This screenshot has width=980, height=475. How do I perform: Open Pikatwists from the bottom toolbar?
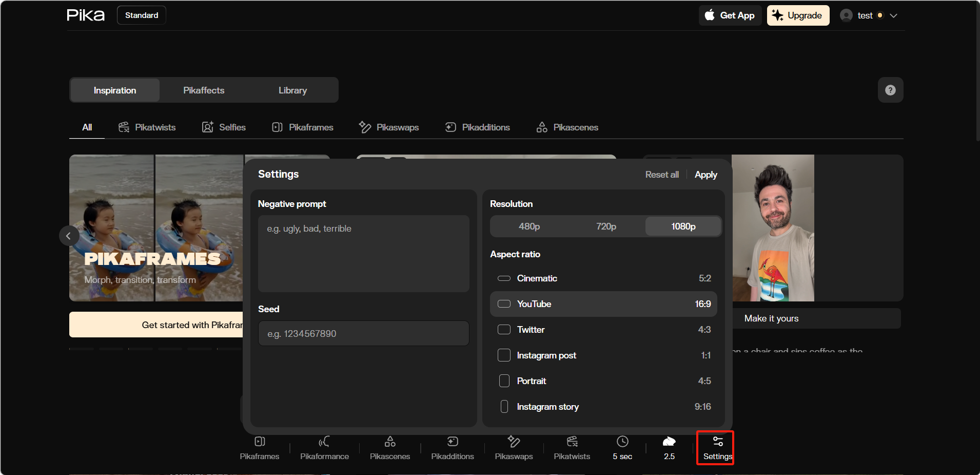coord(572,448)
